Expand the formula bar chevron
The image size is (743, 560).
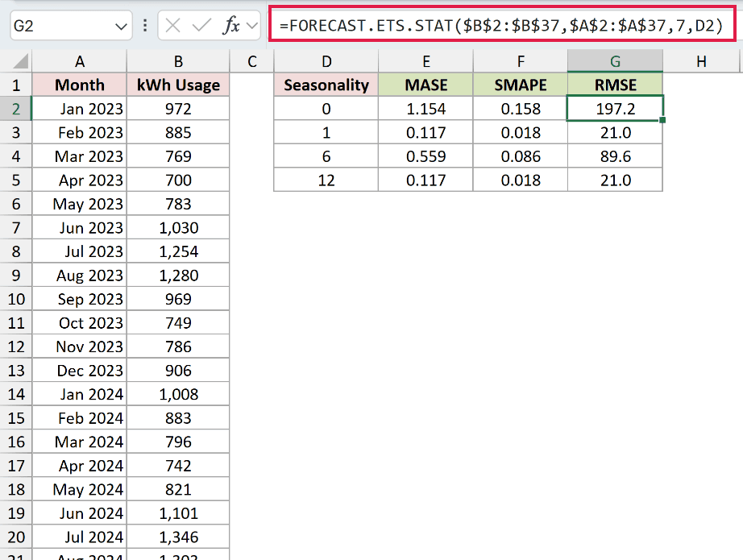[252, 26]
